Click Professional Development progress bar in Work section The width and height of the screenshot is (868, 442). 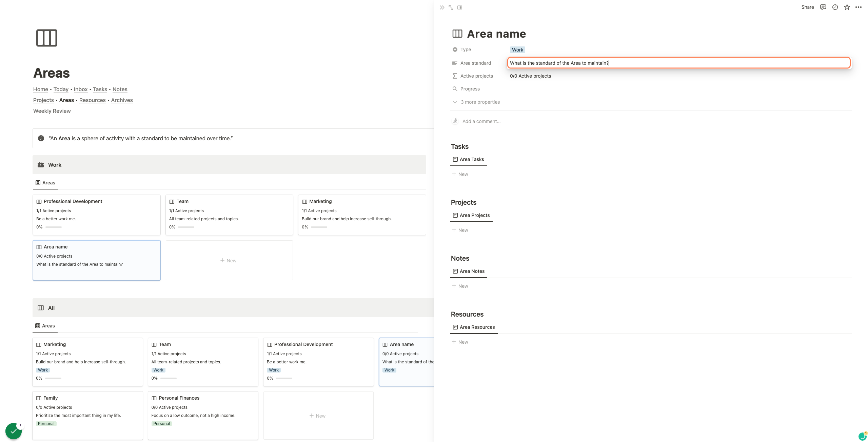click(54, 227)
